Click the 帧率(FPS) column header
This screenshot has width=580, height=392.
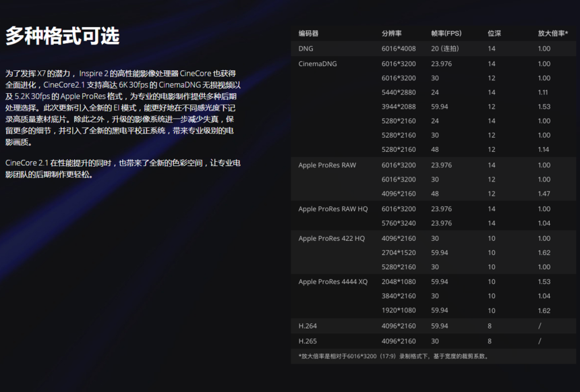pos(446,33)
